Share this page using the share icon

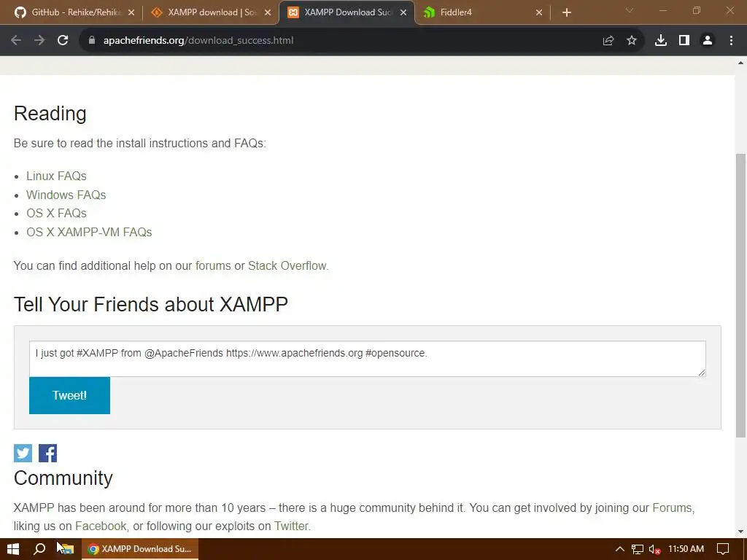click(608, 41)
